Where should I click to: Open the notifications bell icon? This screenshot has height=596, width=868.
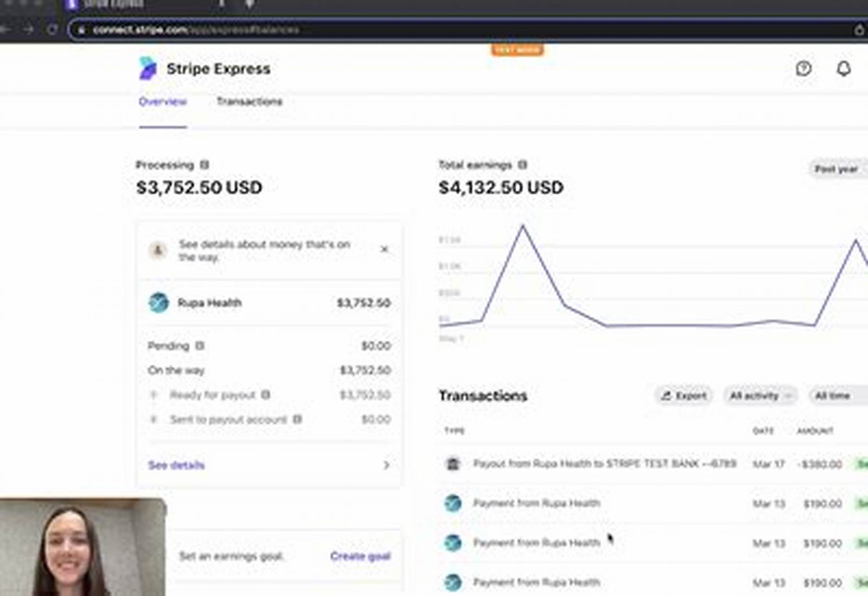coord(844,68)
